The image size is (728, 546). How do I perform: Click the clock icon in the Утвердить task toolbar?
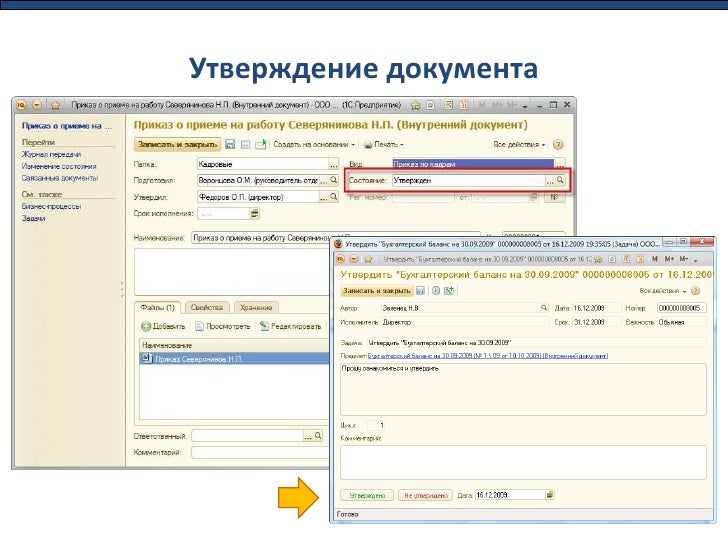click(436, 291)
